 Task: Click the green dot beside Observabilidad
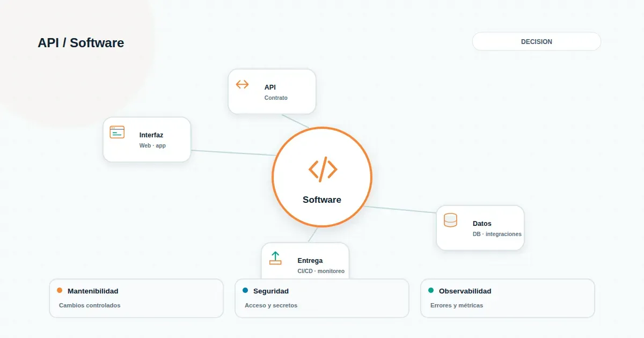[x=431, y=290]
